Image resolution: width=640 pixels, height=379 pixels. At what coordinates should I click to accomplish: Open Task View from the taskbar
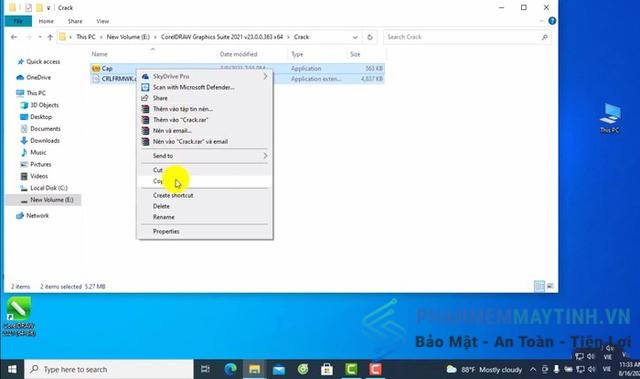(205, 369)
